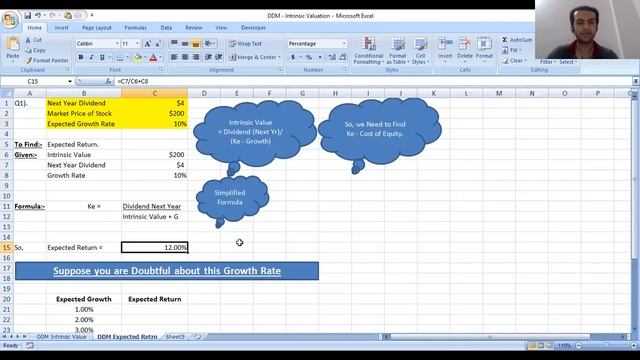The width and height of the screenshot is (640, 360).
Task: Insert cells button
Action: [x=445, y=49]
